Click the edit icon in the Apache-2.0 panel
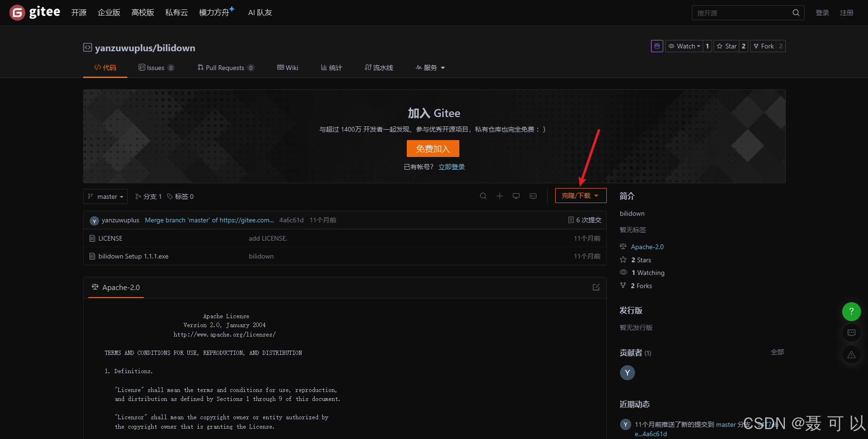The height and width of the screenshot is (439, 868). tap(596, 287)
